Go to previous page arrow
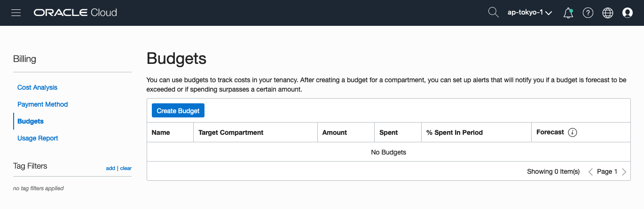Viewport: 644px width, 209px height. [x=591, y=172]
